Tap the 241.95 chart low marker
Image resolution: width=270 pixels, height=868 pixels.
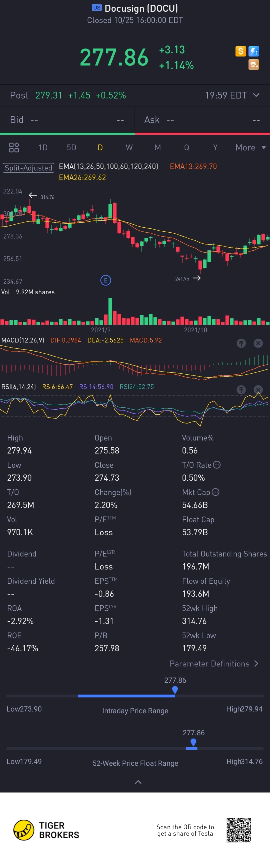[182, 279]
